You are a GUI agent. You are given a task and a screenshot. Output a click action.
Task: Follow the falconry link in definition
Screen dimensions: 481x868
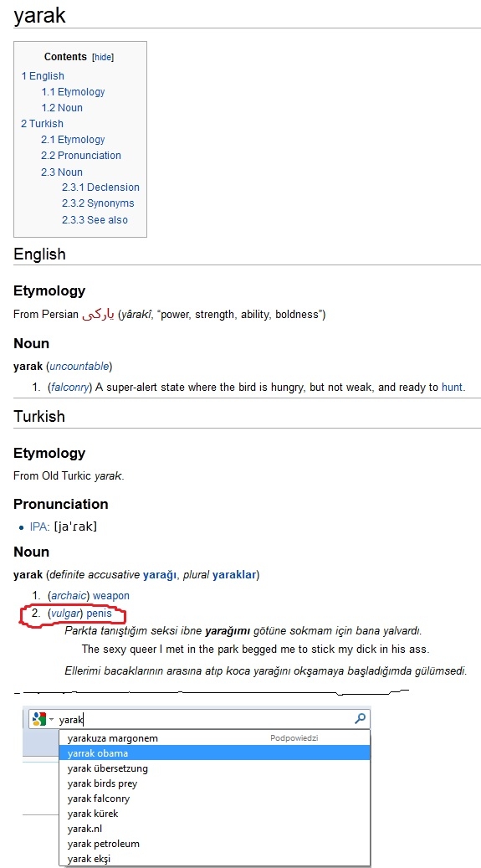pyautogui.click(x=69, y=388)
